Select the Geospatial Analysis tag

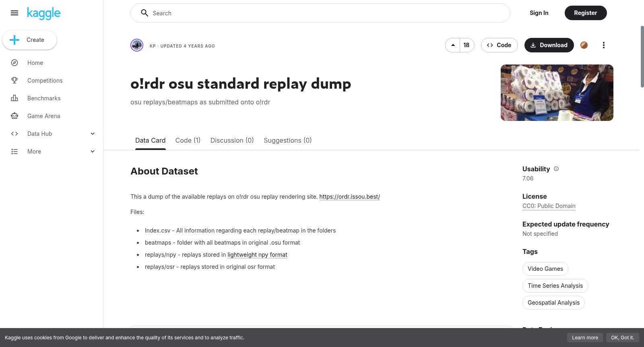pyautogui.click(x=553, y=303)
